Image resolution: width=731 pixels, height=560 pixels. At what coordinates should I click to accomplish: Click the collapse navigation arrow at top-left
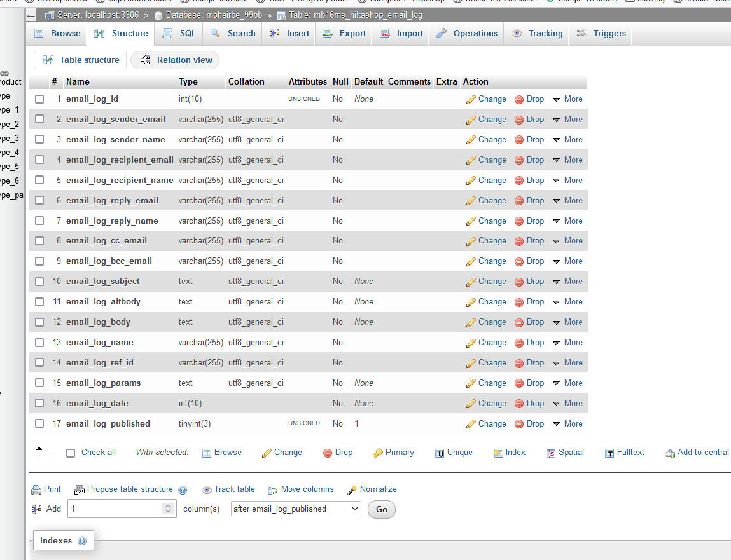coord(31,15)
